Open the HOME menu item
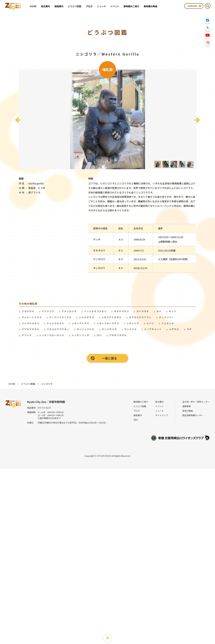This screenshot has height=644, width=215. point(33,7)
